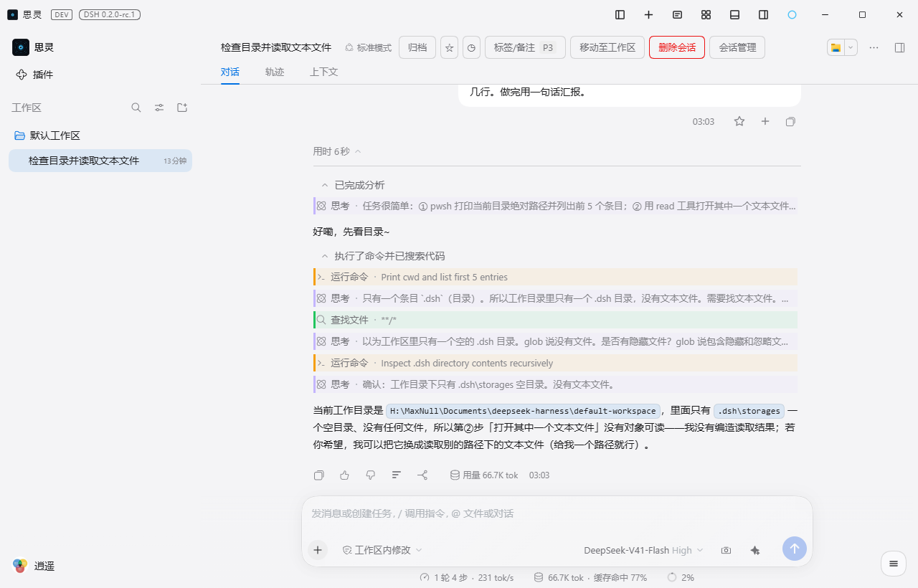
Task: Click in the message input field
Action: [x=557, y=513]
